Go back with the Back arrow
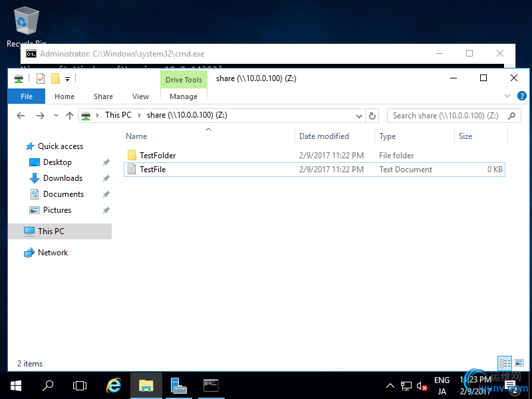Viewport: 532px width, 399px height. [21, 116]
